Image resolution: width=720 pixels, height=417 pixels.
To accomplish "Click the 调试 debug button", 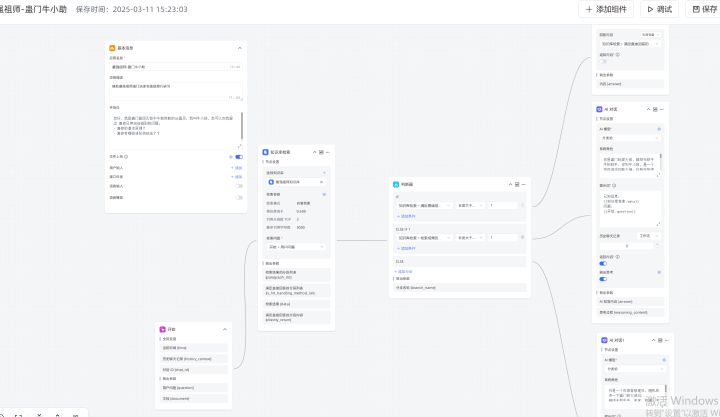I will pos(661,9).
